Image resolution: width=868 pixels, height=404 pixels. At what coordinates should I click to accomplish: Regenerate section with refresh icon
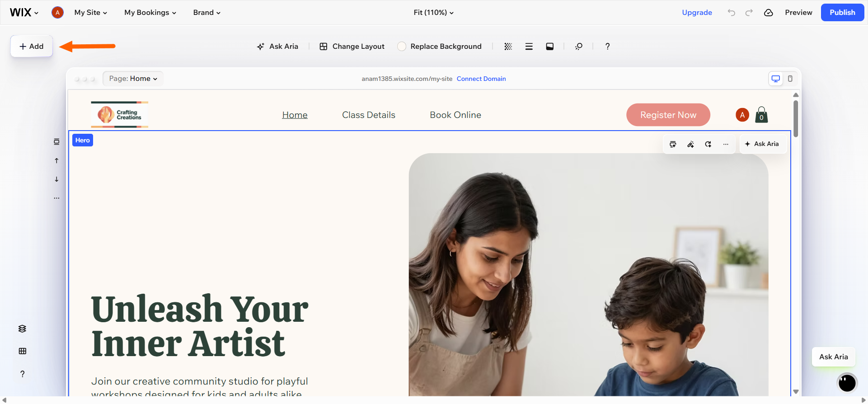click(x=708, y=144)
